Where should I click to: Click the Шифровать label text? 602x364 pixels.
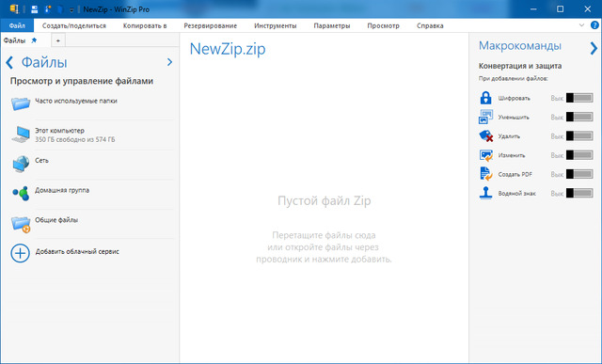[515, 99]
